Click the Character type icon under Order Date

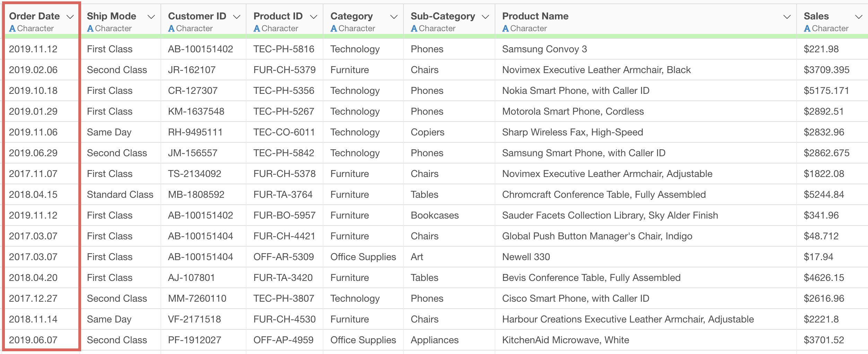(x=12, y=28)
